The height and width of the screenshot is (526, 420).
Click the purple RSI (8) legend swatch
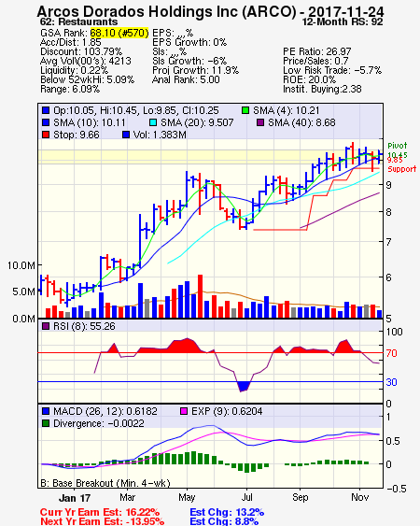point(46,326)
